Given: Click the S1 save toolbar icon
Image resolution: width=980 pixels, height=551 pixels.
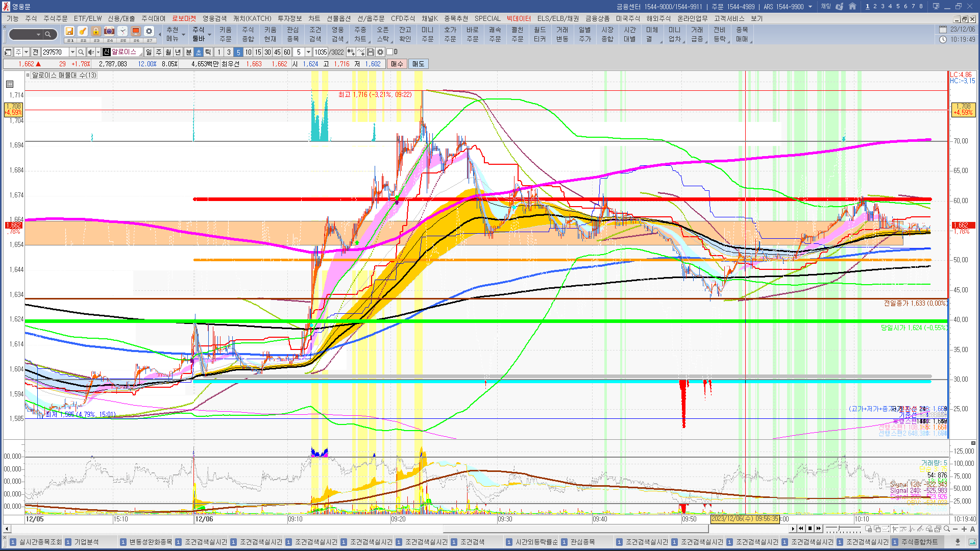Looking at the screenshot, I should 69,32.
